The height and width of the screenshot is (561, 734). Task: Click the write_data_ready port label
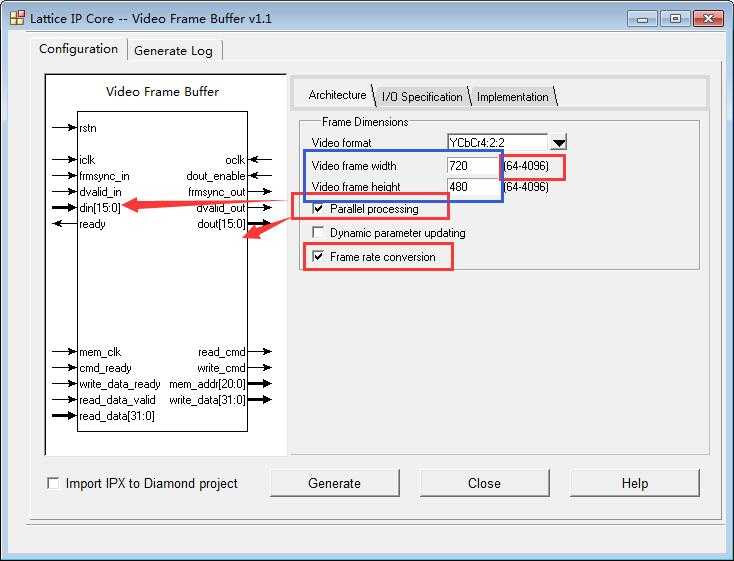tap(120, 384)
